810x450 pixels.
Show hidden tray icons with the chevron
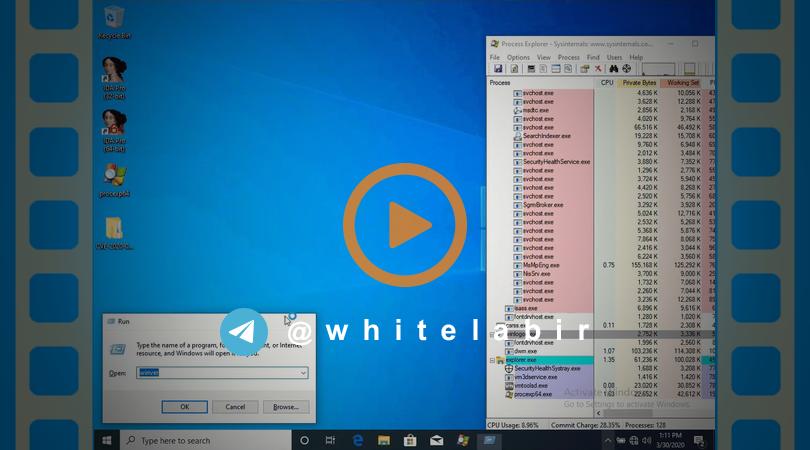pyautogui.click(x=608, y=440)
